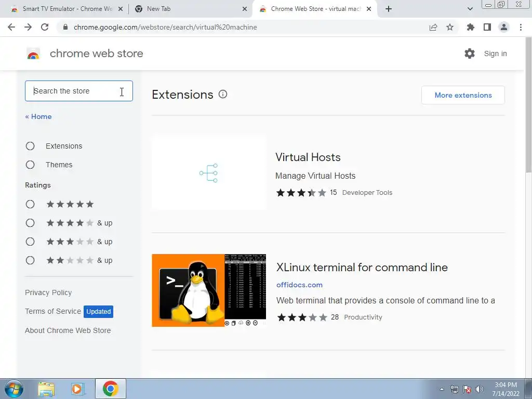Open a new browser tab
Screen dimensions: 532x399
[x=389, y=9]
